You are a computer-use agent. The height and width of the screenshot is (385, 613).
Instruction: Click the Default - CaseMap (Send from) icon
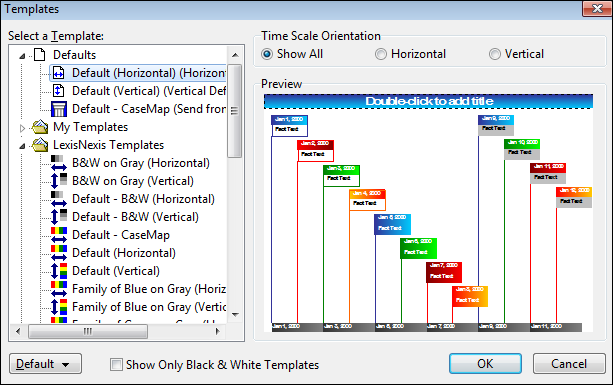click(x=59, y=109)
